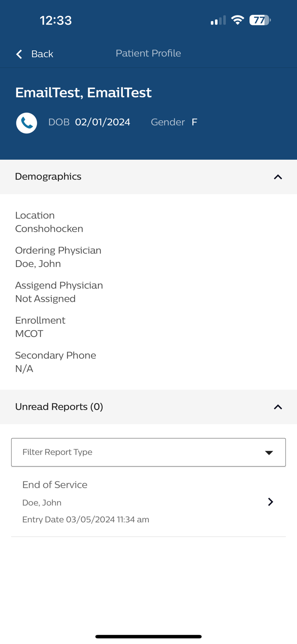
Task: Tap the back arrow chevron icon
Action: 18,54
